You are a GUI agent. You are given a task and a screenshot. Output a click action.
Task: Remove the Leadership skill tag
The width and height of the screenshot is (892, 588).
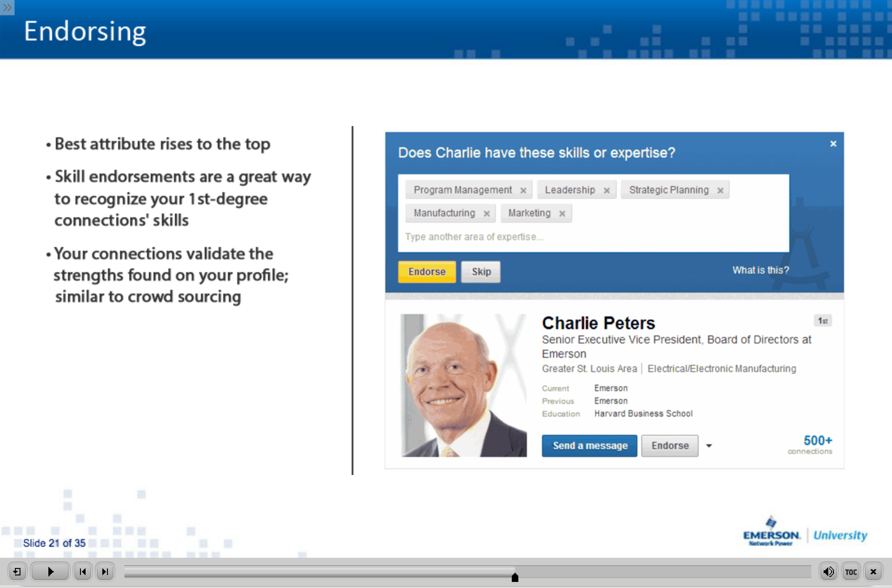point(606,190)
